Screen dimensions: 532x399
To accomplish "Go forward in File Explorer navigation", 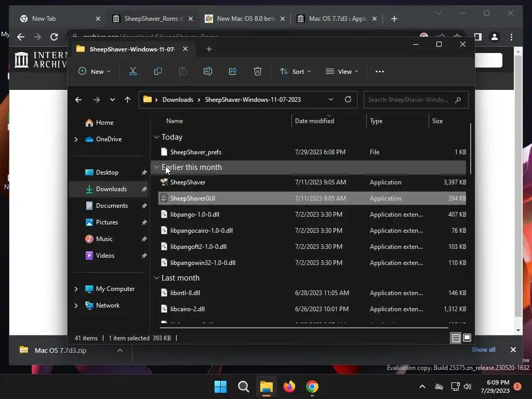I will tap(96, 100).
